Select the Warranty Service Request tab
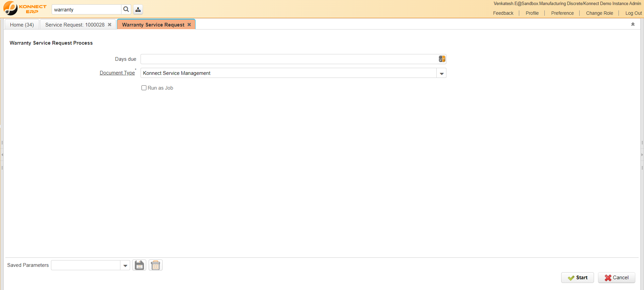 pyautogui.click(x=153, y=25)
